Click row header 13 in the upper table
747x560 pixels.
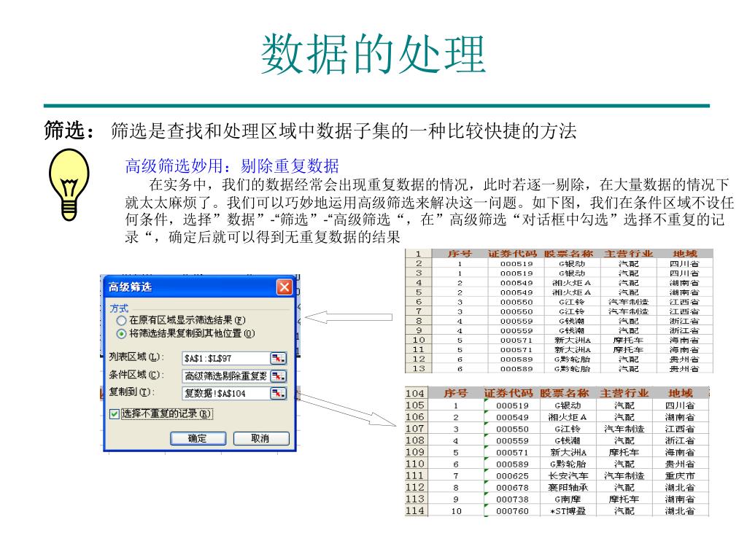coord(418,368)
